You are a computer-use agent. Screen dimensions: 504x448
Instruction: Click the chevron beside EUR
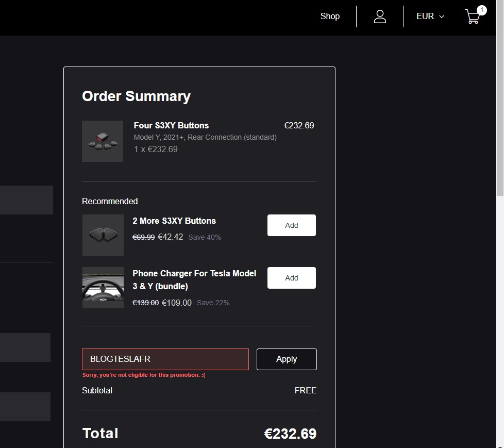click(x=442, y=16)
